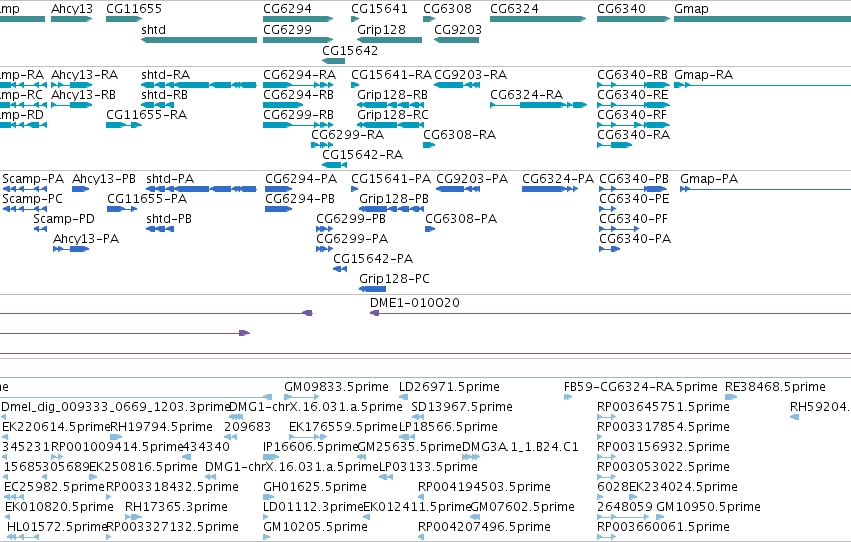Click the CG15641-RA transcript label
Viewport: 851px width, 542px height.
(391, 74)
